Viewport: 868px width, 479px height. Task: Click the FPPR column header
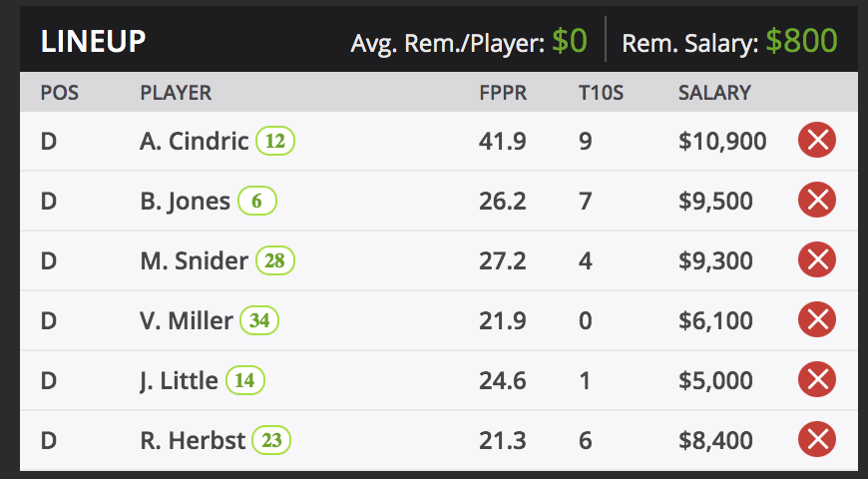click(x=503, y=93)
